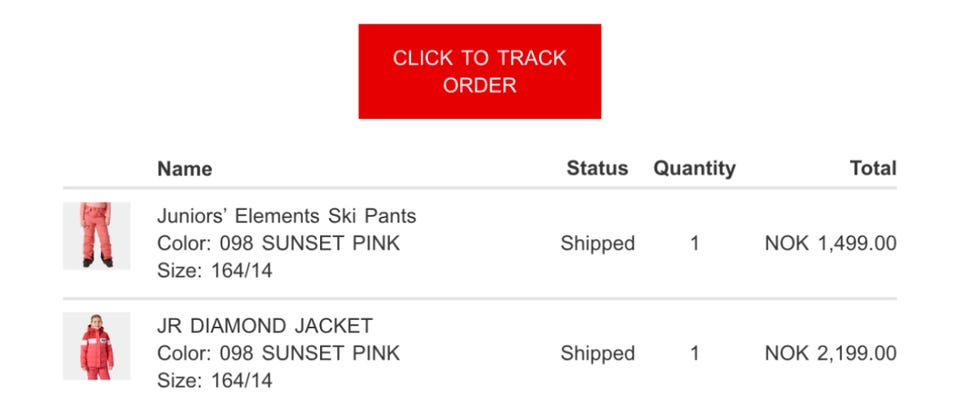Open the pink jacket product thumbnail

coord(96,346)
